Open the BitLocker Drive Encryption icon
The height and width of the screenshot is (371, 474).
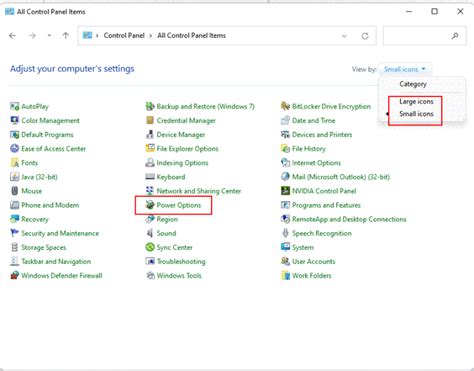[285, 106]
